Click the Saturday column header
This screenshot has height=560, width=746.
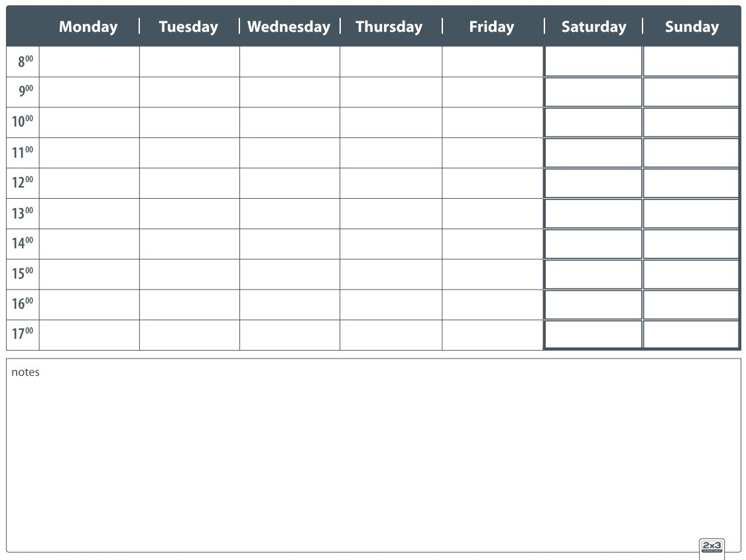(x=593, y=27)
